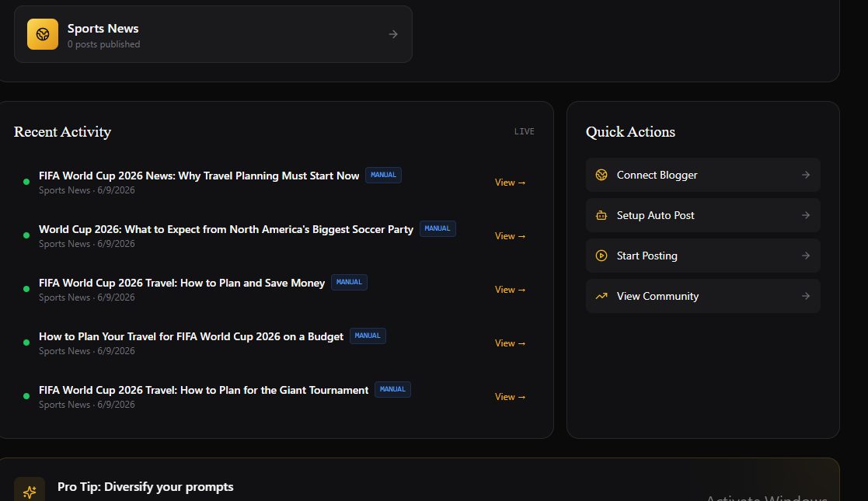
Task: Click title 'How to Plan Your Travel for FIFA World Cup 2026 on a Budget'
Action: pyautogui.click(x=191, y=336)
